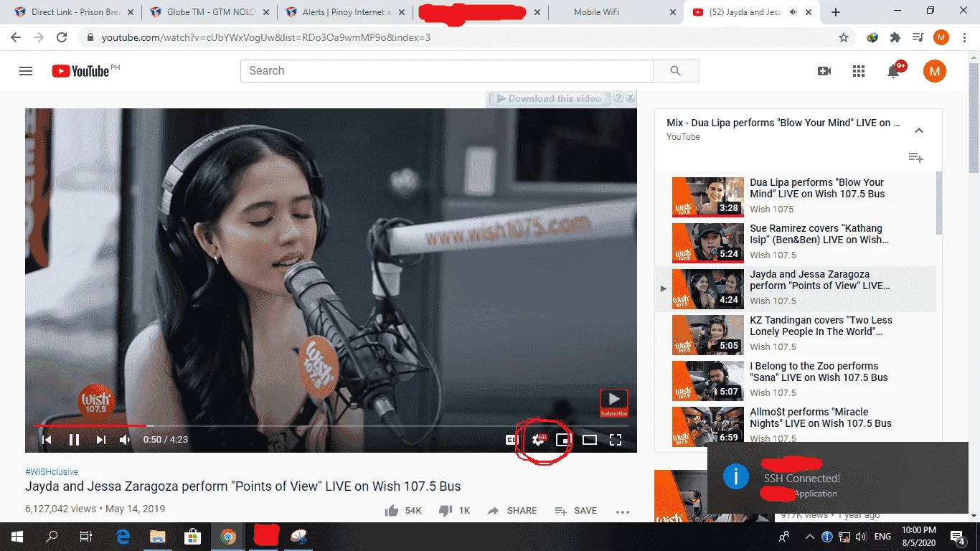Click the page vertical scrollbar
The width and height of the screenshot is (980, 551).
(x=974, y=119)
